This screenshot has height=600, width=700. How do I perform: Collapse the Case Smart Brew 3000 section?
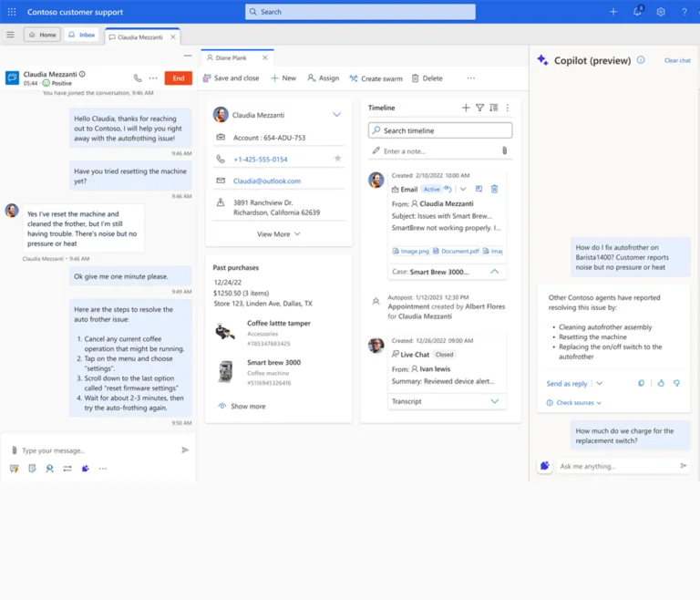495,272
